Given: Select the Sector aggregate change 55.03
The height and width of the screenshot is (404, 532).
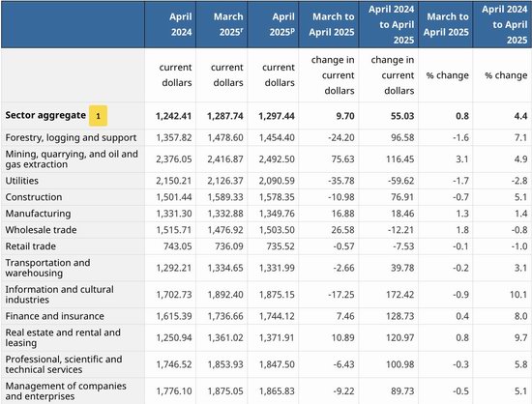Looking at the screenshot, I should [x=402, y=116].
